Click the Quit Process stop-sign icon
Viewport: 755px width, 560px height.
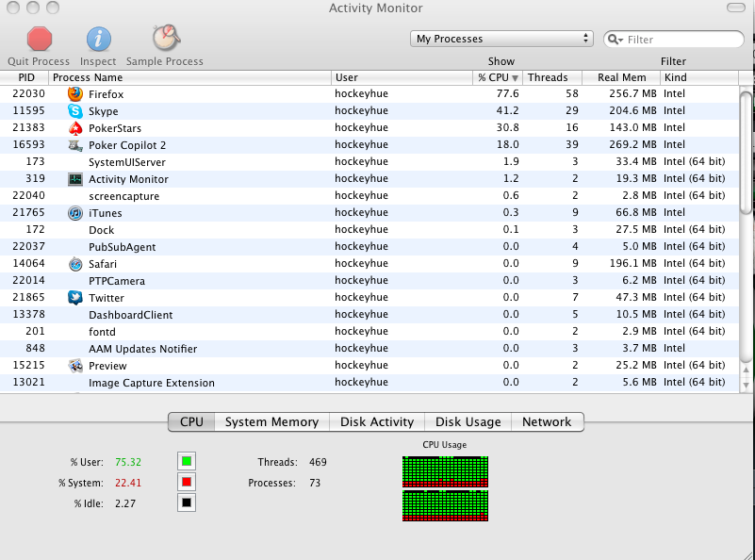point(39,39)
